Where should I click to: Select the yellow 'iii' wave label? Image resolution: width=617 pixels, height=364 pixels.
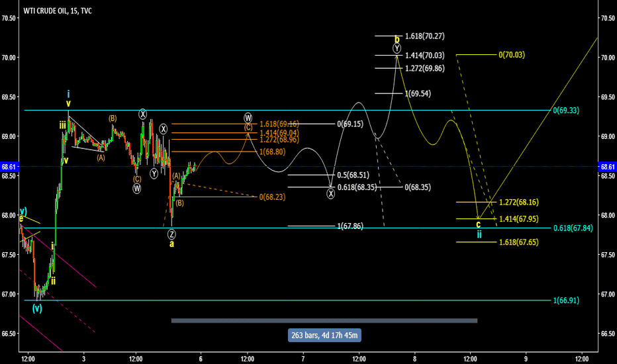point(63,126)
